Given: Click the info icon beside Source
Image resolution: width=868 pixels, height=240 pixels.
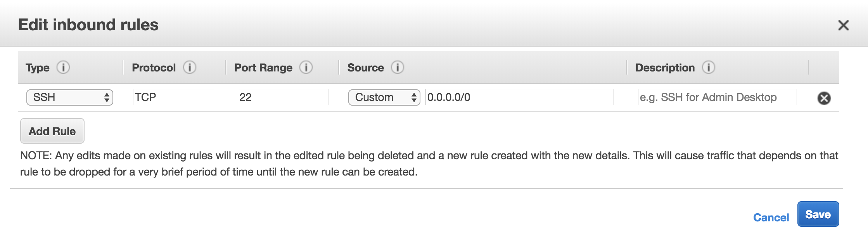Looking at the screenshot, I should [x=398, y=68].
